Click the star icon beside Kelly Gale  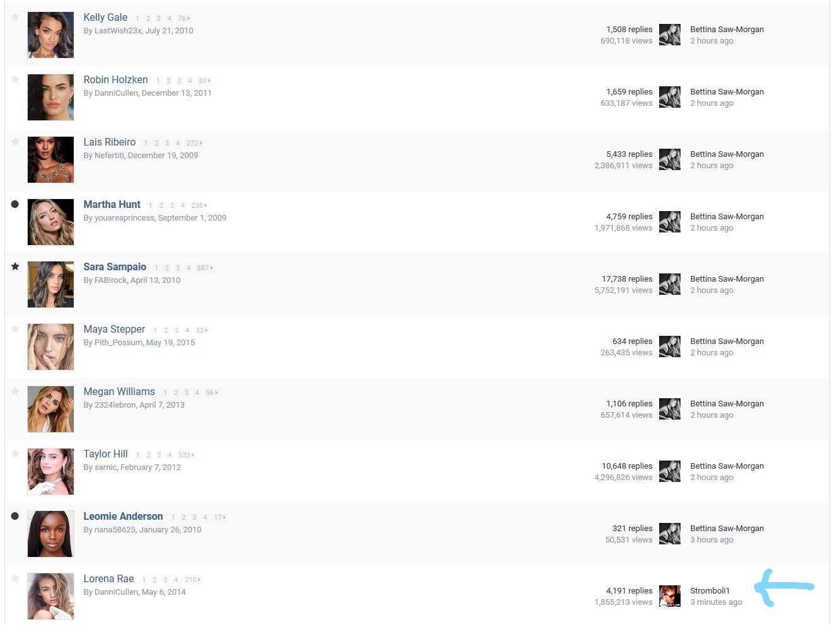15,17
